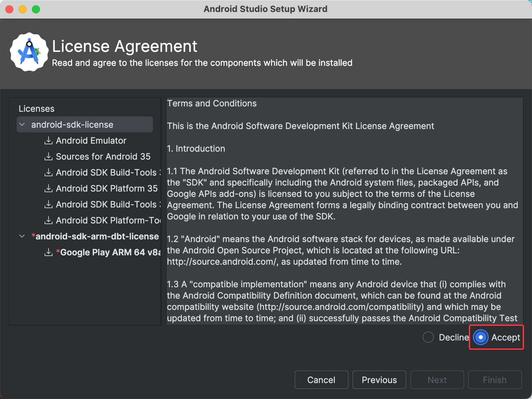Image resolution: width=532 pixels, height=399 pixels.
Task: Click the Android Studio logo icon
Action: [x=29, y=52]
